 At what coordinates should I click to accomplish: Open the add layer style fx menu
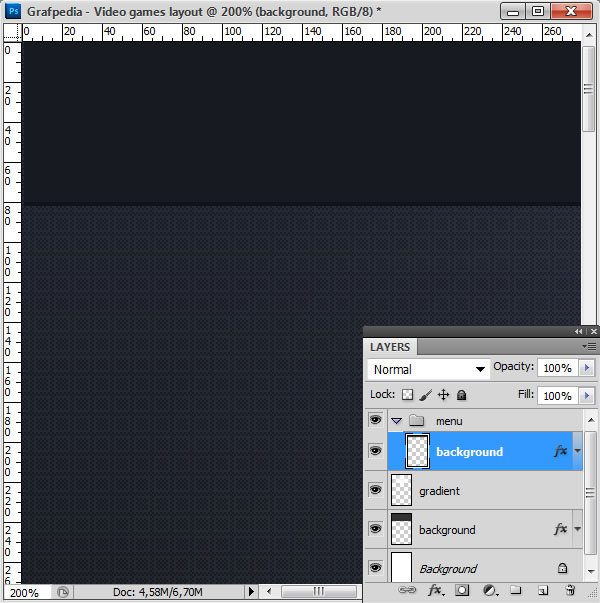pyautogui.click(x=436, y=590)
